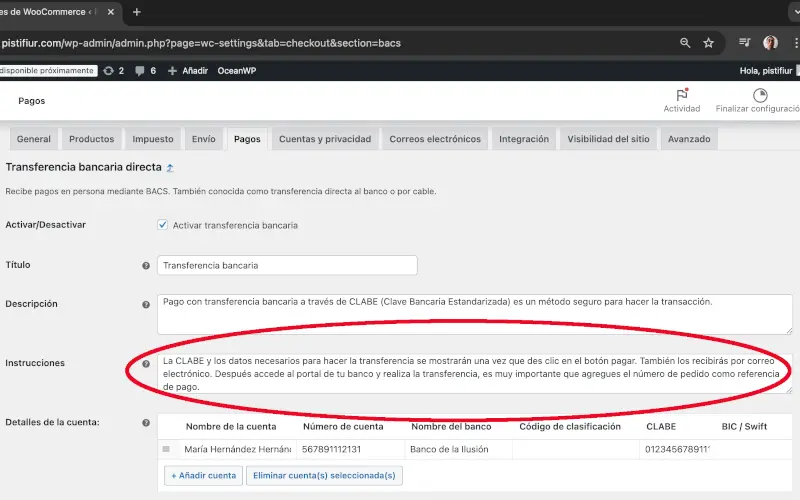Click the updates icon in admin bar

109,71
